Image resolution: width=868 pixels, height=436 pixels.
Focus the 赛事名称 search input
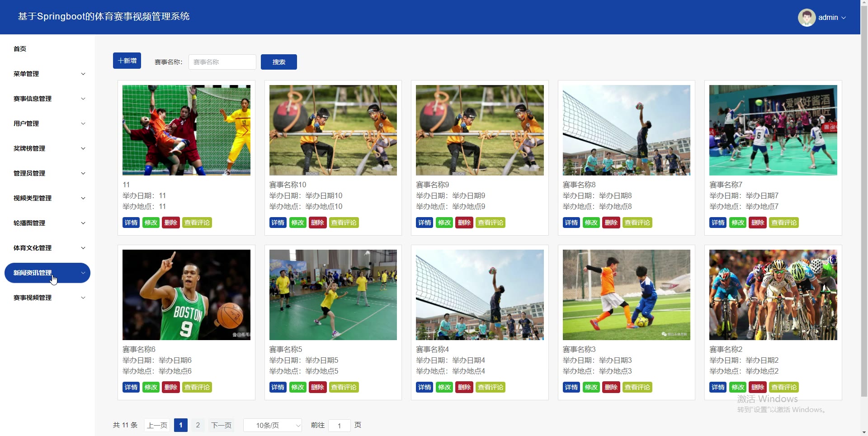(x=222, y=62)
